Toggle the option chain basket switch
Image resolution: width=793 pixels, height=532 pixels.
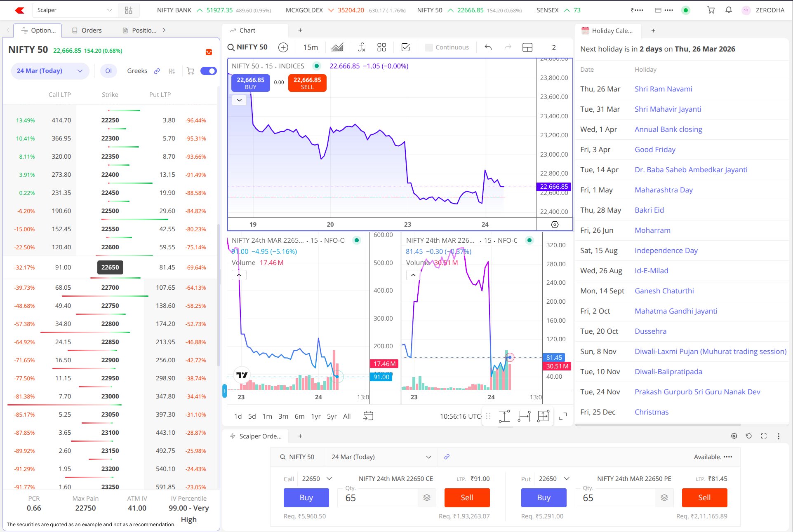click(208, 71)
